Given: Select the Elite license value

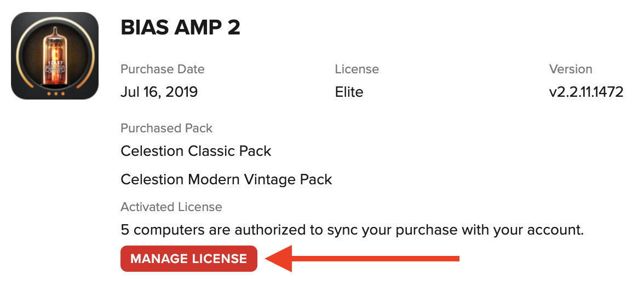Looking at the screenshot, I should (x=349, y=92).
